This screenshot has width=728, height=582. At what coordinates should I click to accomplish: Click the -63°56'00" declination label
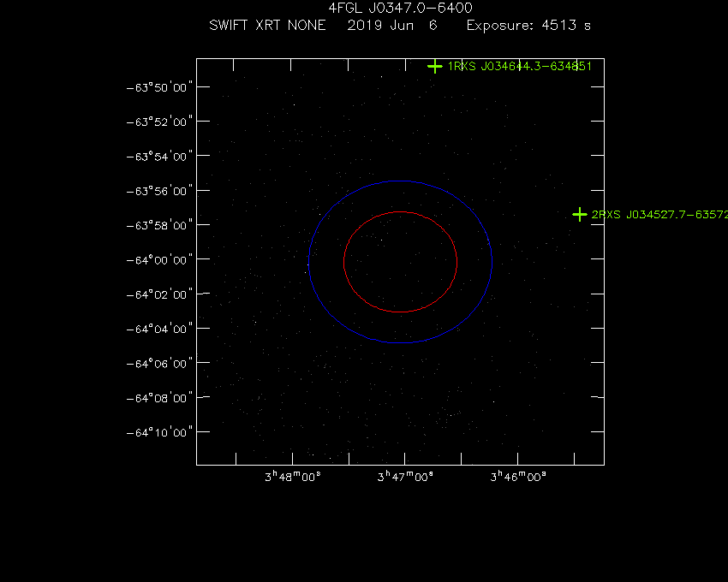(159, 191)
